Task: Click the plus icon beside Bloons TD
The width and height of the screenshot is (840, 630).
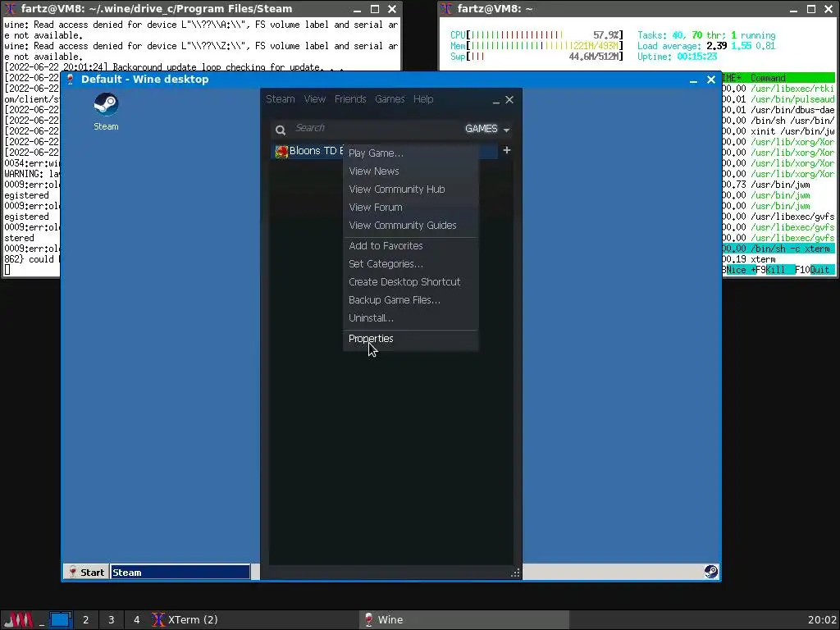Action: [x=507, y=151]
